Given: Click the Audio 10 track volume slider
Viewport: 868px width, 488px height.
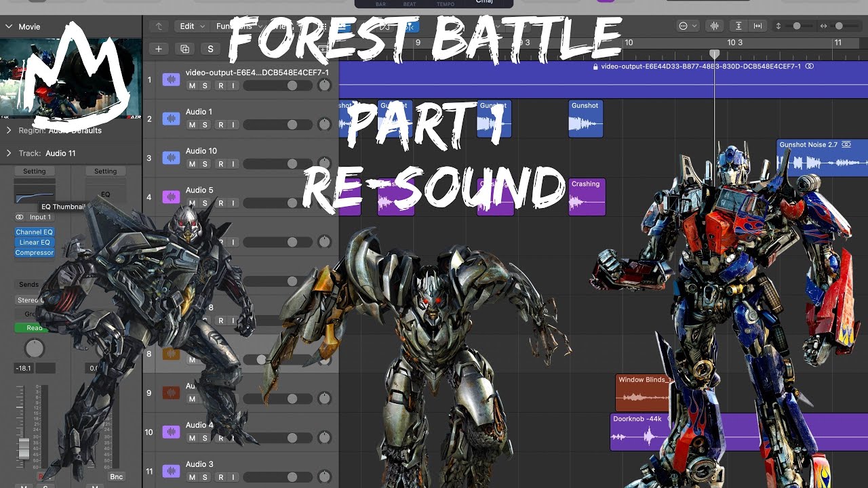Looking at the screenshot, I should [x=278, y=164].
